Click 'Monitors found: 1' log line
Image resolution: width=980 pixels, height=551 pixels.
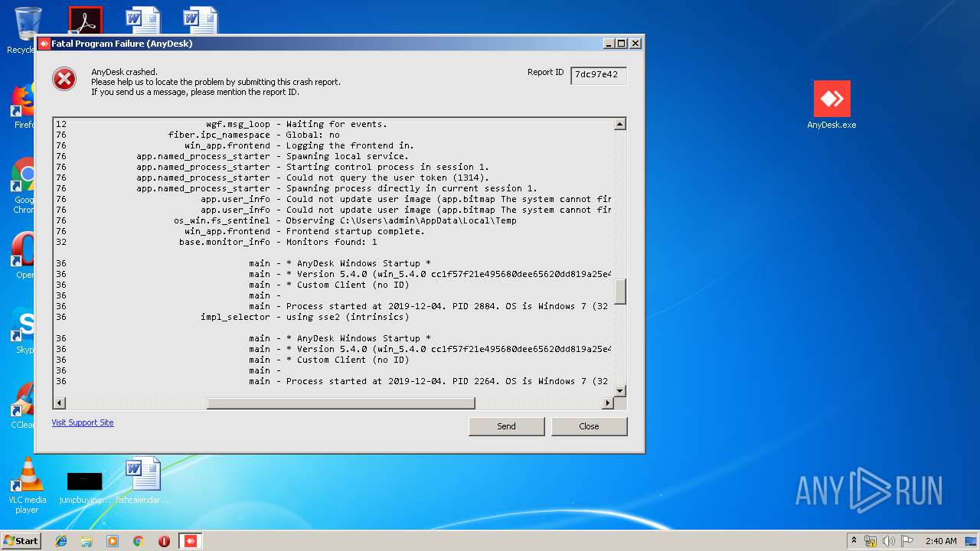pos(333,242)
